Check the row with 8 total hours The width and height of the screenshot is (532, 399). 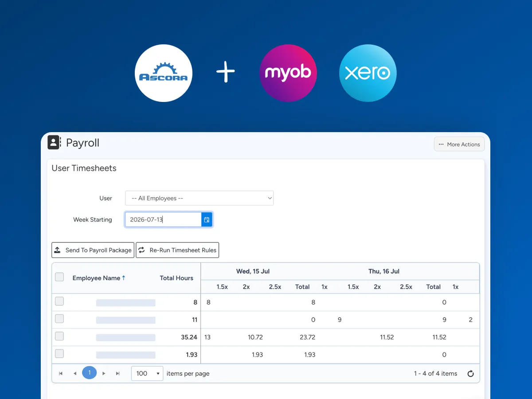click(x=59, y=301)
